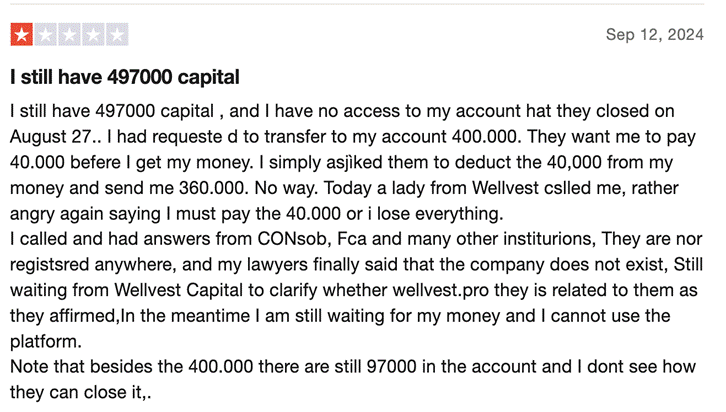Click the first red filled star

(x=21, y=36)
